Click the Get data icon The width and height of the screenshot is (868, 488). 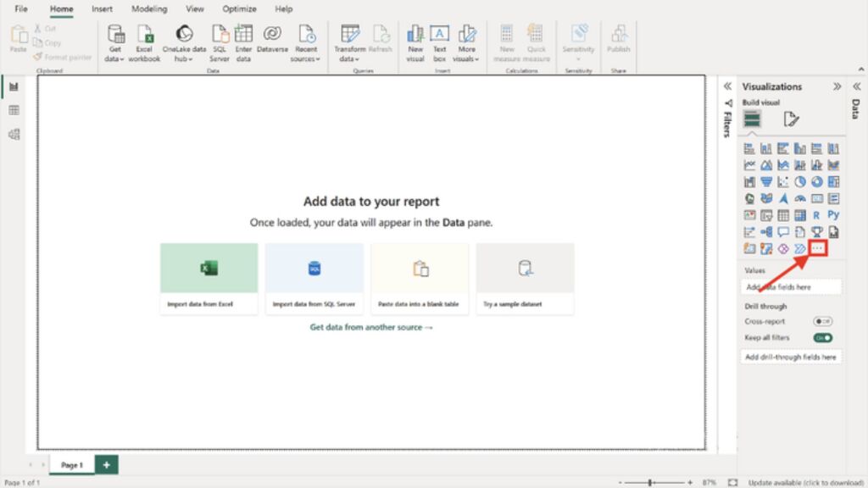115,35
